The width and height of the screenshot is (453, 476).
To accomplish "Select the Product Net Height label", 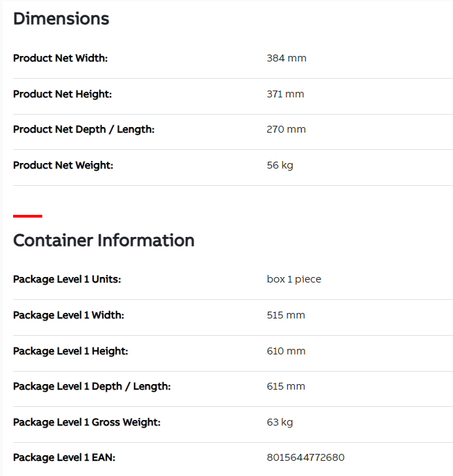I will (x=63, y=94).
